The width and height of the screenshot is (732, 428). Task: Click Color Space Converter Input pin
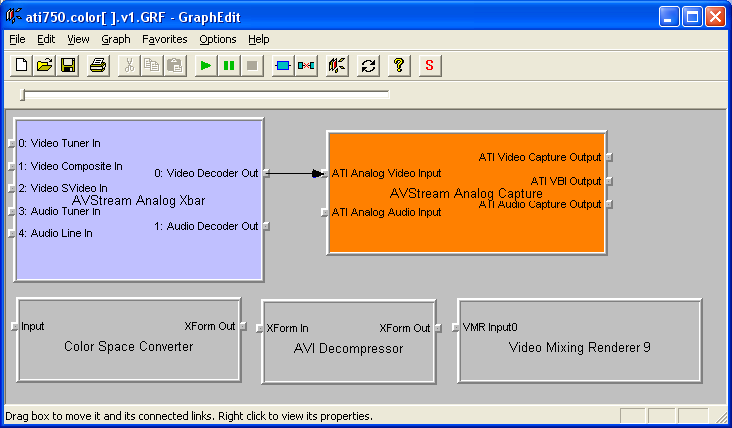[14, 326]
